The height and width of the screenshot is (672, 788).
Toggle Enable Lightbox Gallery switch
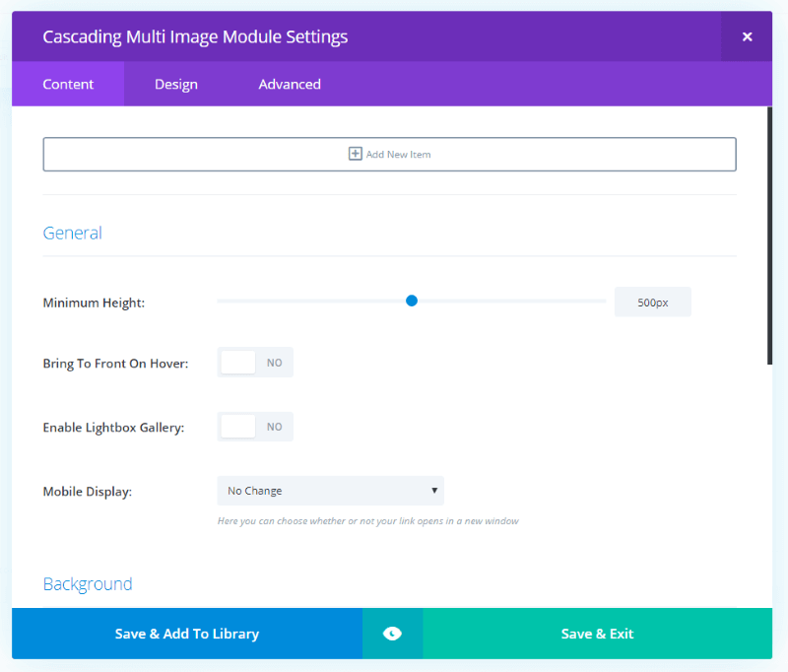(x=255, y=427)
